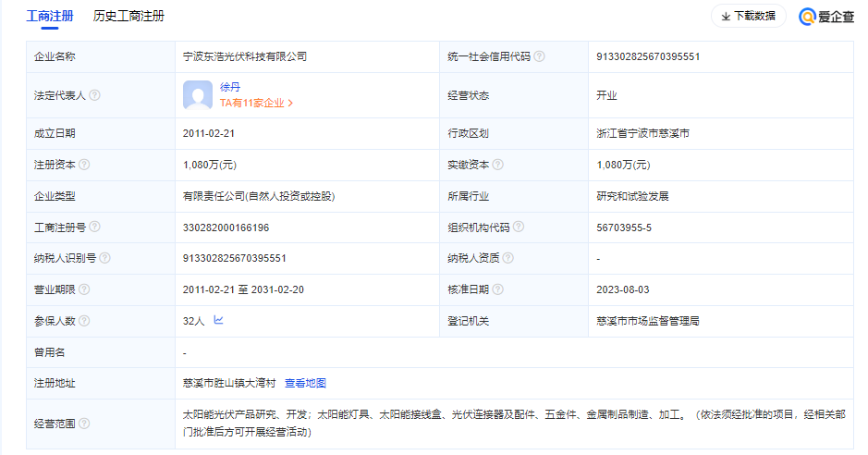Viewport: 868px width, 455px height.
Task: Click the 登记机关 value 慈溪市市场监督管理局
Action: pos(648,321)
